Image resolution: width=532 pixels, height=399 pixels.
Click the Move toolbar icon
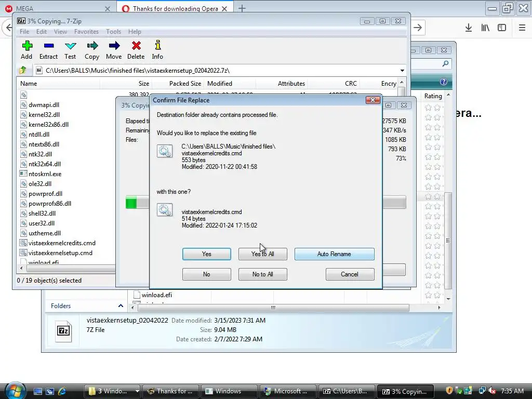click(x=114, y=46)
